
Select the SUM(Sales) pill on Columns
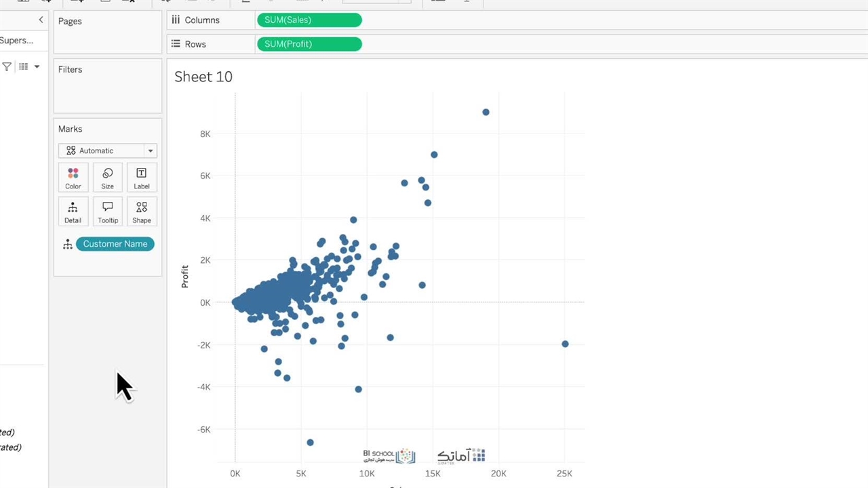[x=309, y=20]
